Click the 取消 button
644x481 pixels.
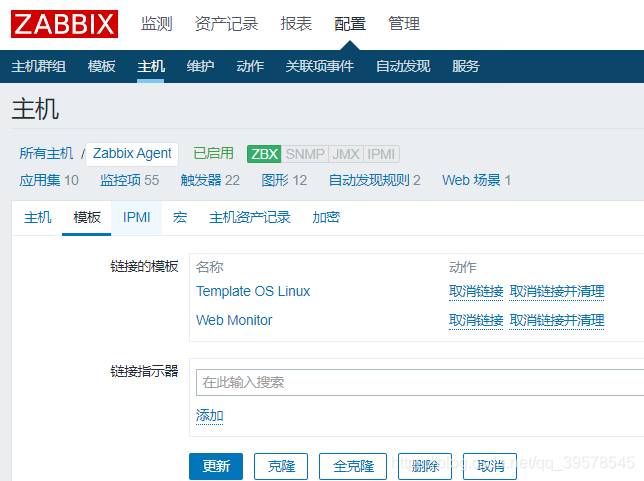pos(490,466)
